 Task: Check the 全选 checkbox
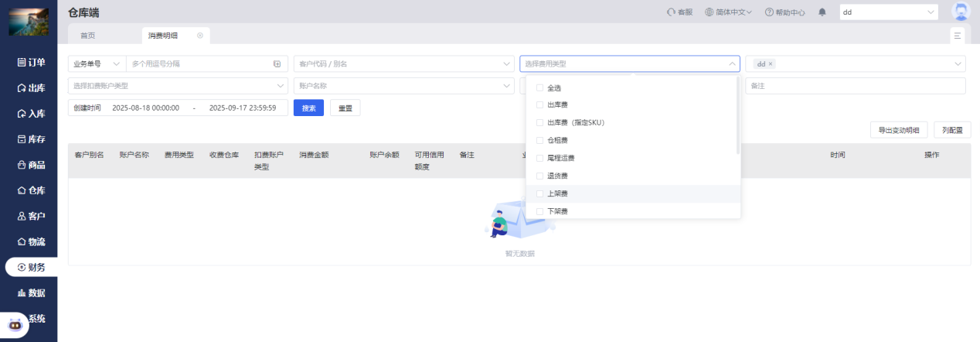(x=539, y=87)
